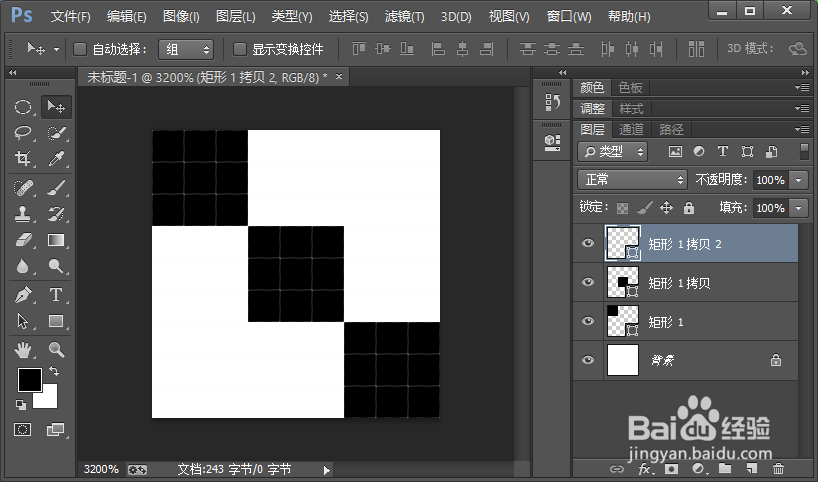Select the Clone Stamp tool

tap(23, 213)
